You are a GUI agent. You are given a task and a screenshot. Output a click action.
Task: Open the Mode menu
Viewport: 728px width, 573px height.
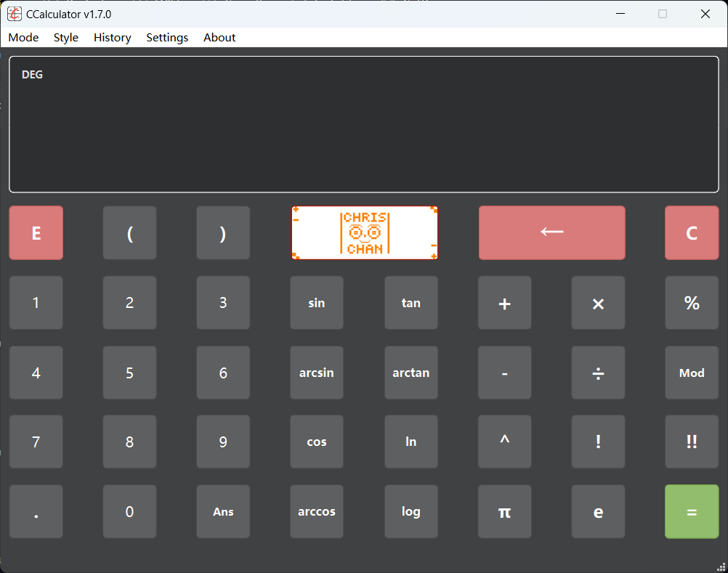pos(23,37)
